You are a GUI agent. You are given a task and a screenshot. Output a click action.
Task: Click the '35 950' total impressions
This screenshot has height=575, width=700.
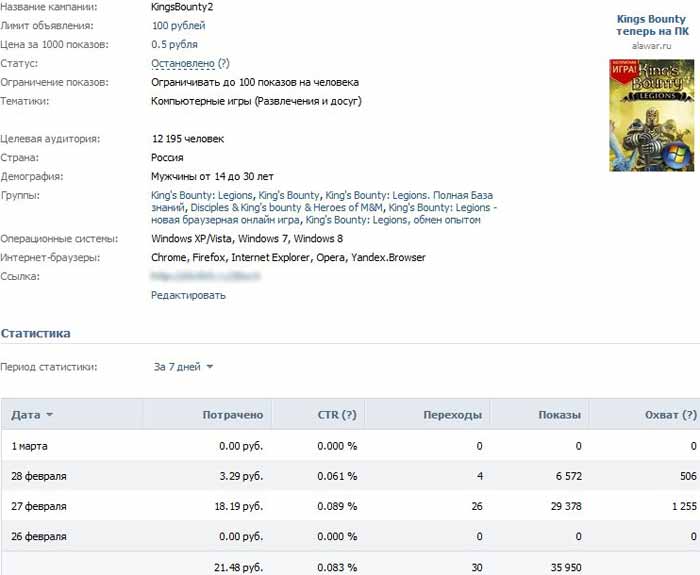(x=566, y=567)
